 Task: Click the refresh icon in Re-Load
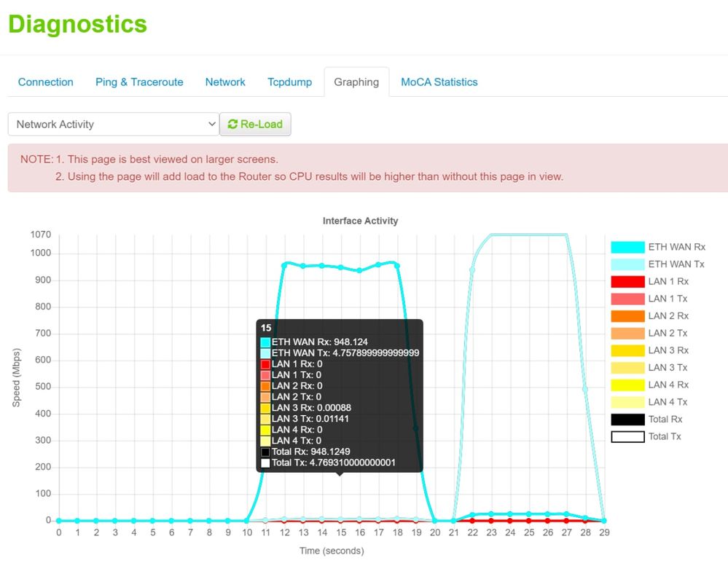coord(232,125)
